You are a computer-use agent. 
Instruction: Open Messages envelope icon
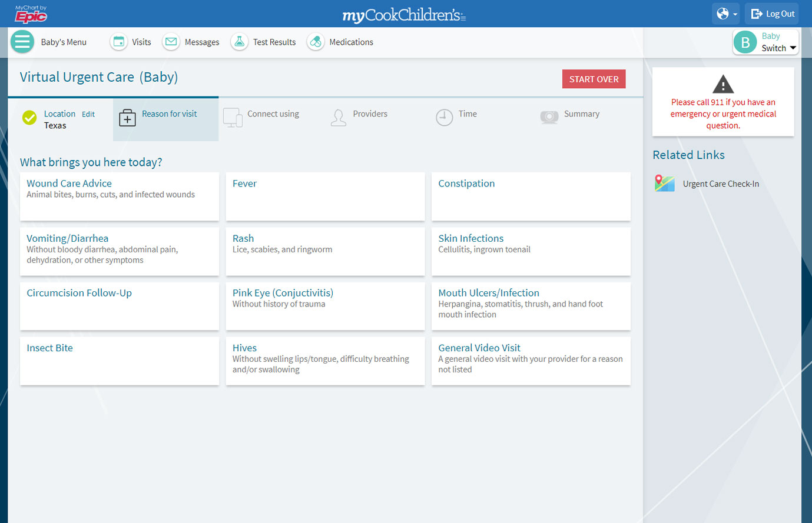[x=171, y=42]
